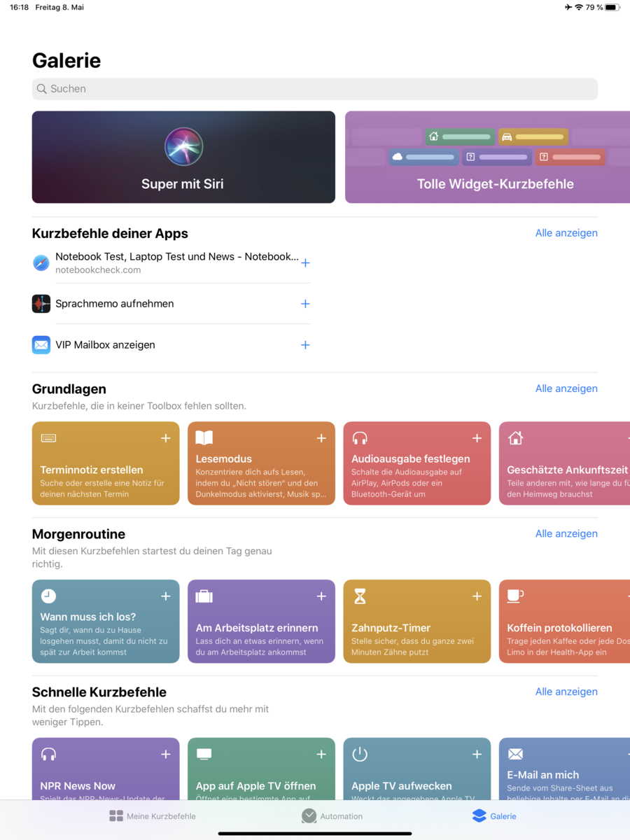Tap plus on NPR News Now card
630x840 pixels.
pyautogui.click(x=166, y=755)
